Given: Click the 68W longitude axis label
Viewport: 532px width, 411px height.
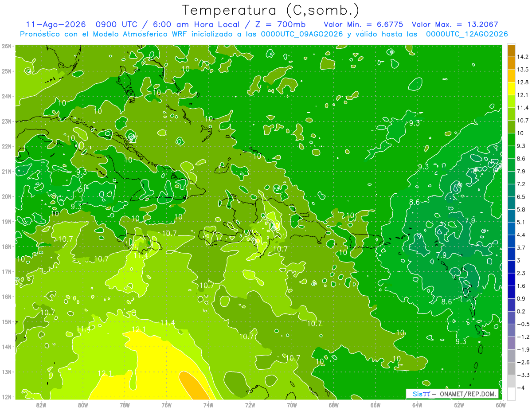Looking at the screenshot, I should 334,405.
